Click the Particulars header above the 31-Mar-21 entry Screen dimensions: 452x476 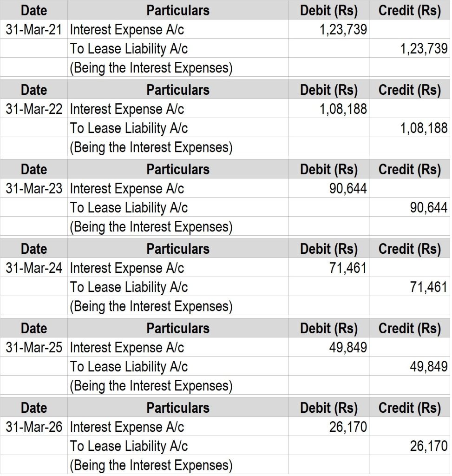(178, 10)
